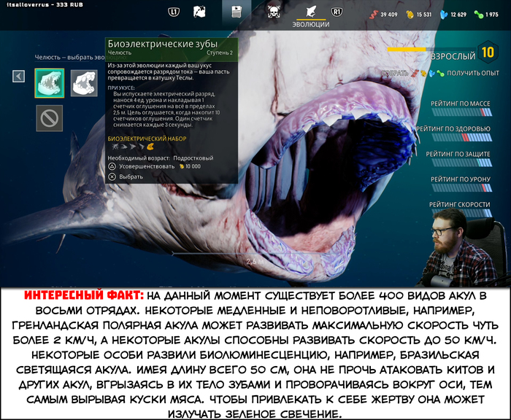511x420 pixels.
Task: Choose the empty no-evolution slot
Action: [50, 117]
